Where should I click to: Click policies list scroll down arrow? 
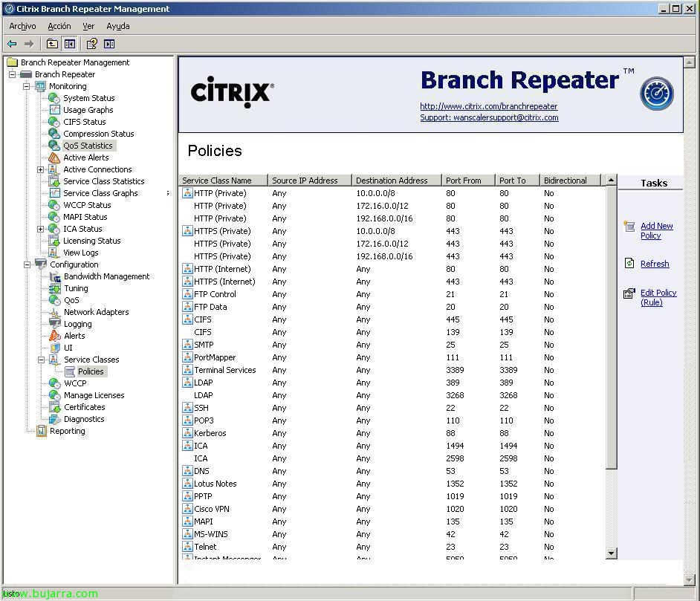pyautogui.click(x=611, y=553)
